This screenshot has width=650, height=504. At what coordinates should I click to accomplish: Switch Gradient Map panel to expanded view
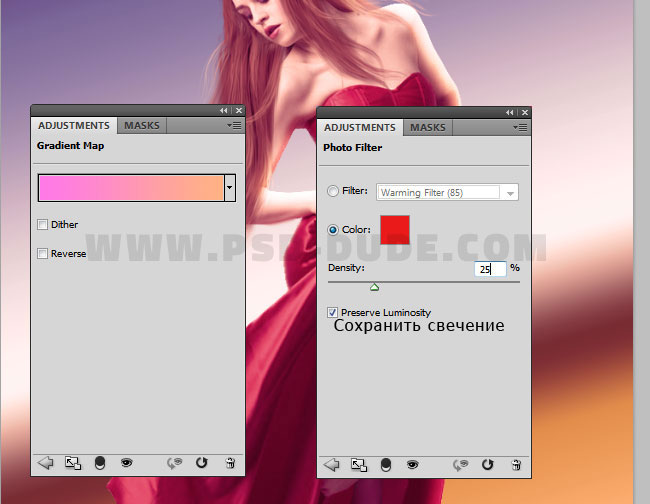pyautogui.click(x=73, y=463)
